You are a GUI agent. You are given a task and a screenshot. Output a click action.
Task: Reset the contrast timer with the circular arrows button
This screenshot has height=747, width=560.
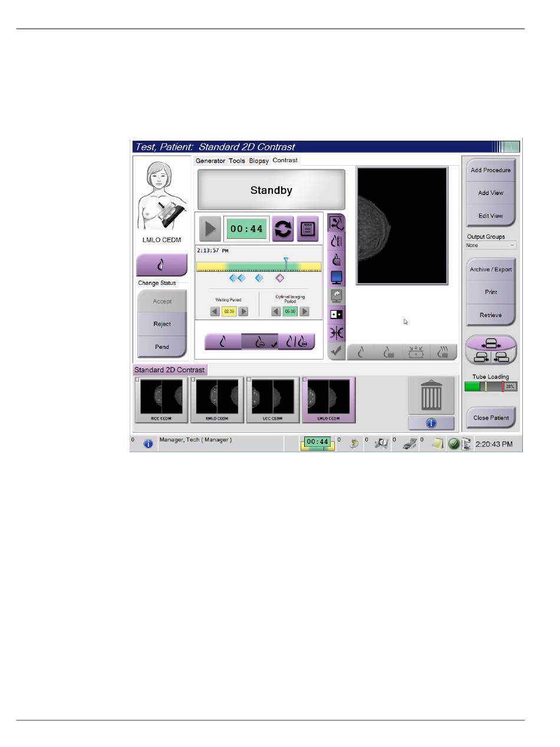coord(283,229)
